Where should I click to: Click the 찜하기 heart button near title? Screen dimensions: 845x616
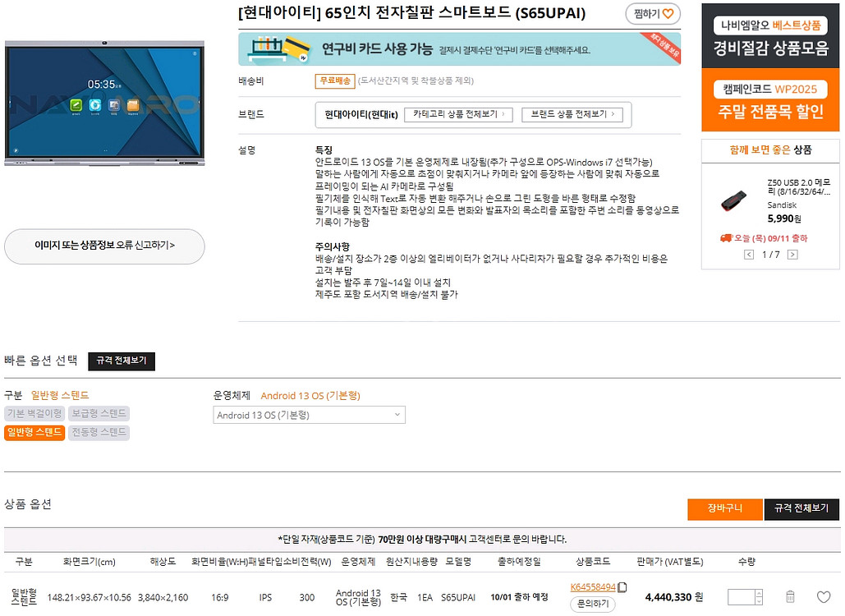(653, 14)
